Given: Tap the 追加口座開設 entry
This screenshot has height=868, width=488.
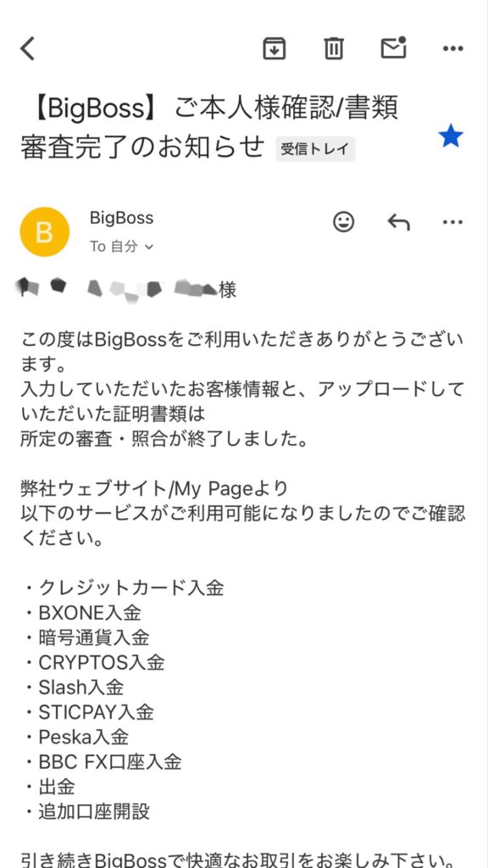Looking at the screenshot, I should pos(85,811).
